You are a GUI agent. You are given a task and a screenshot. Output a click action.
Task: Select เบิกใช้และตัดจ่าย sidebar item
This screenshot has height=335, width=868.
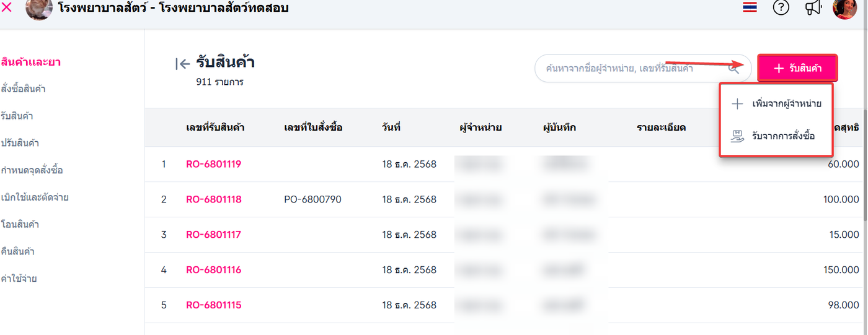point(35,198)
